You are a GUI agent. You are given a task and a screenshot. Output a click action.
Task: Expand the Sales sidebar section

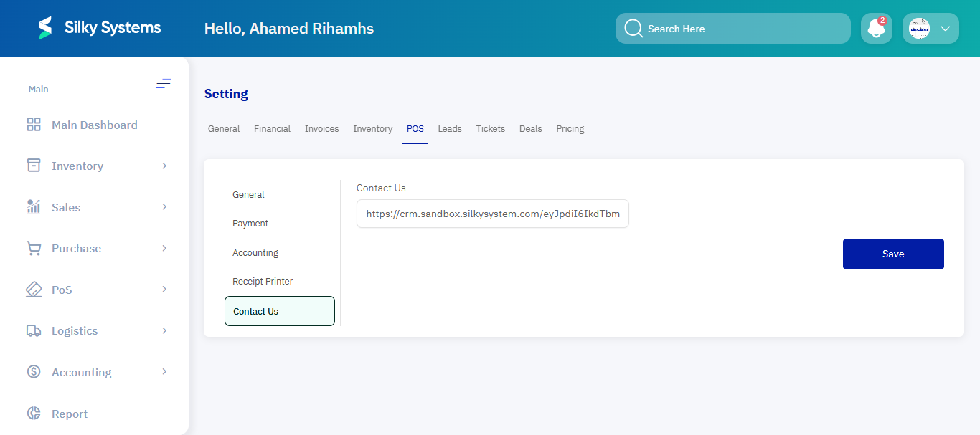pyautogui.click(x=165, y=206)
